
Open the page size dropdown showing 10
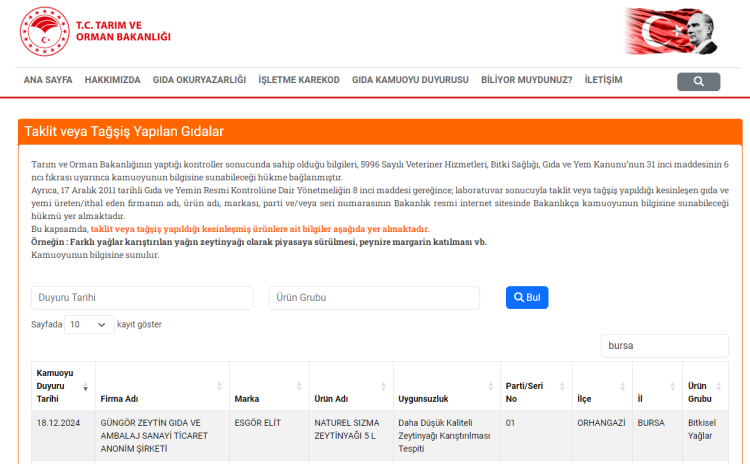click(89, 324)
